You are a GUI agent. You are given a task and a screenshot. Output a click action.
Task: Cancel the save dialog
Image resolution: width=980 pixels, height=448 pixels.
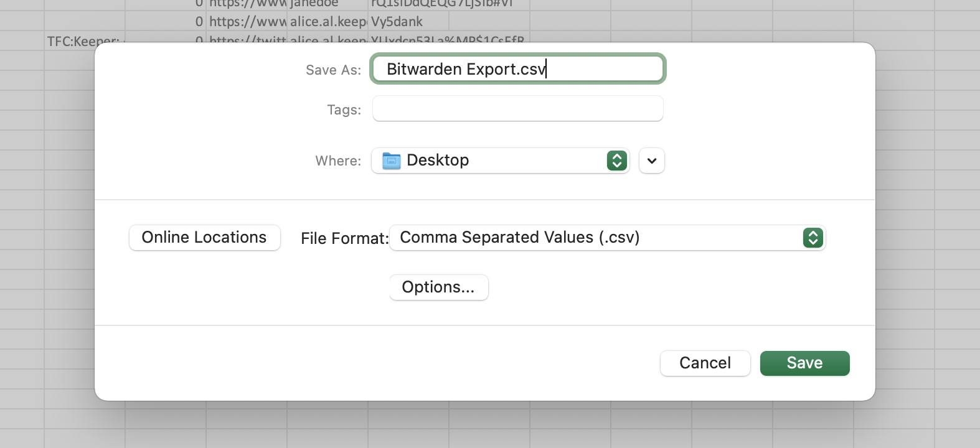[705, 363]
